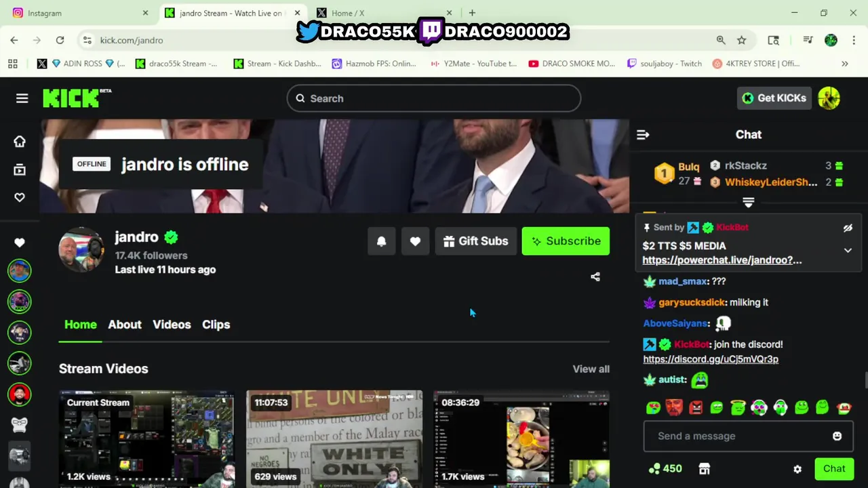The image size is (868, 488).
Task: Open Chrome three-dot menu
Action: tap(853, 40)
